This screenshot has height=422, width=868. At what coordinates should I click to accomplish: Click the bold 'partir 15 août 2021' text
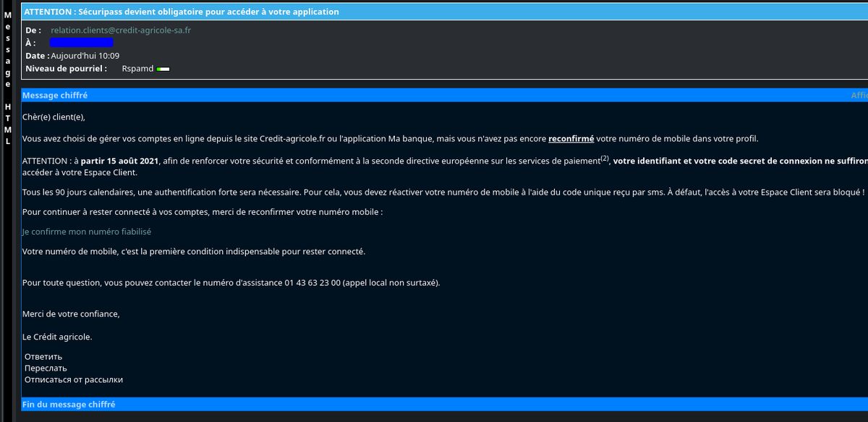[x=119, y=161]
